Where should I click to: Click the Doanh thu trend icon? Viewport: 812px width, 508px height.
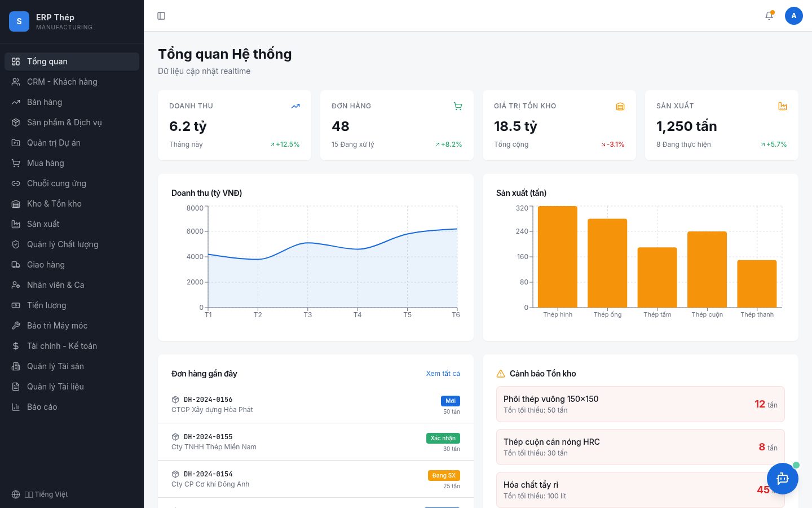tap(295, 106)
